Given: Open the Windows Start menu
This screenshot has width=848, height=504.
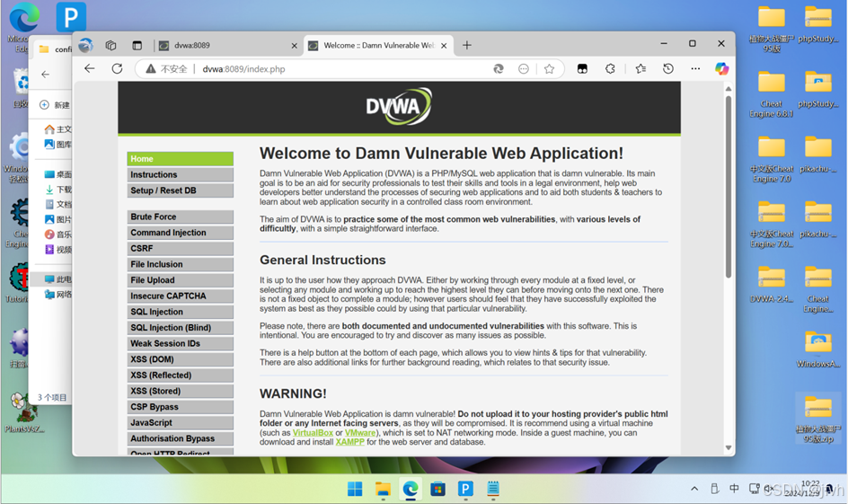Looking at the screenshot, I should pos(356,490).
